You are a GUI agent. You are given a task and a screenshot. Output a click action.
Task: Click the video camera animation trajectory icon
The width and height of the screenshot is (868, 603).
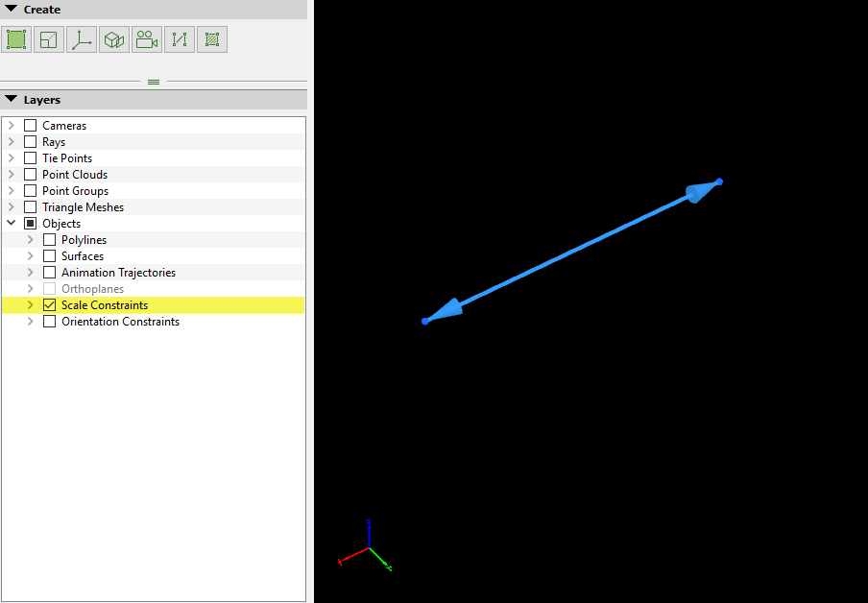(147, 39)
